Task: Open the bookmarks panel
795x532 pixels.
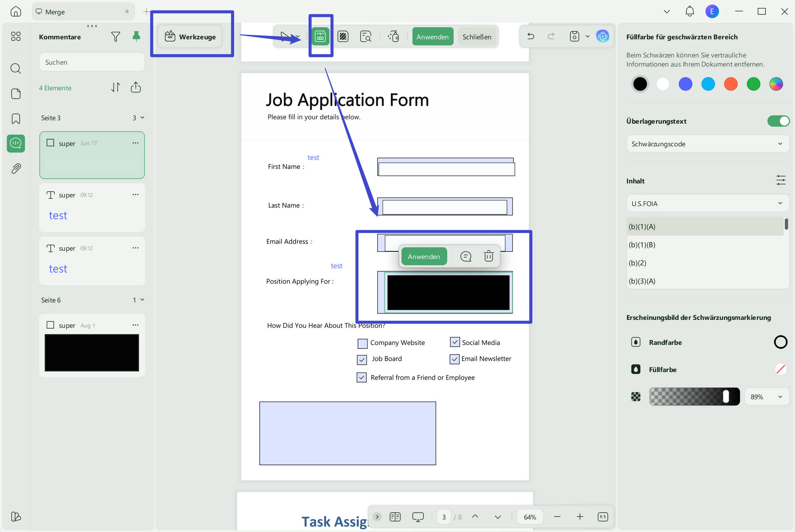Action: pos(15,119)
